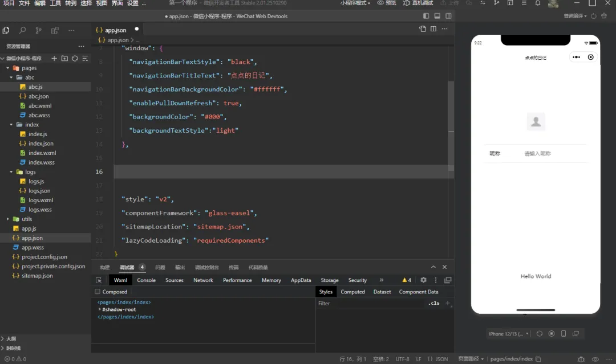Toggle the .cls element classes button
Image resolution: width=616 pixels, height=364 pixels.
(433, 303)
